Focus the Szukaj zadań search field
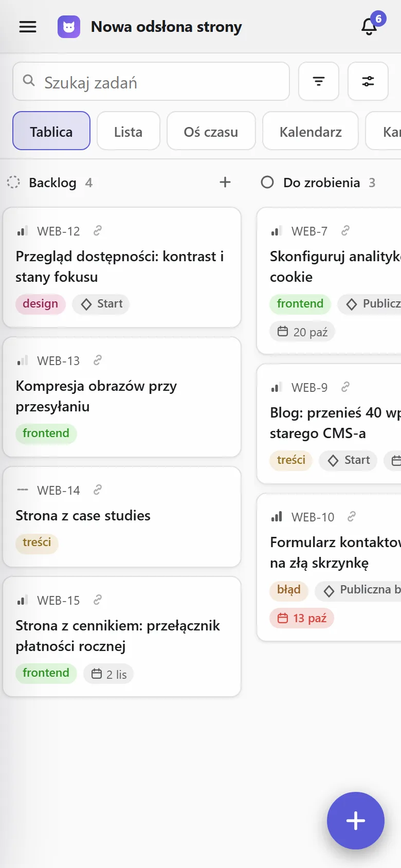The height and width of the screenshot is (868, 401). pos(151,81)
